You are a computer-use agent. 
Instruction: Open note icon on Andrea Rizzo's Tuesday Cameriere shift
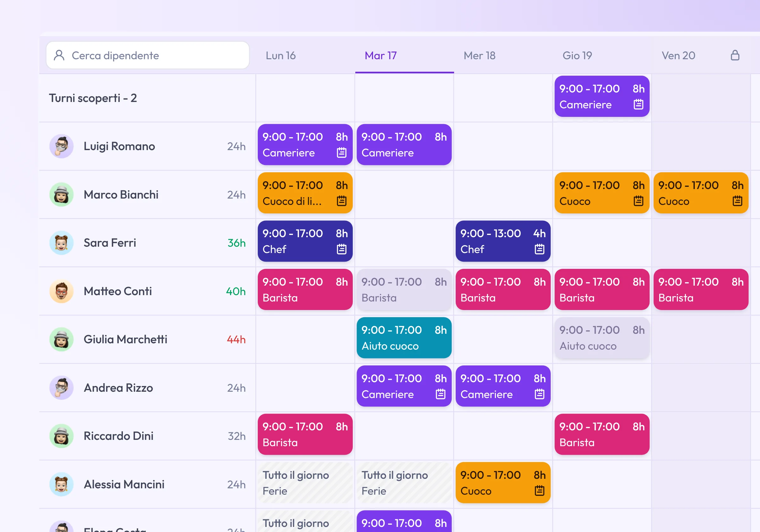tap(440, 394)
